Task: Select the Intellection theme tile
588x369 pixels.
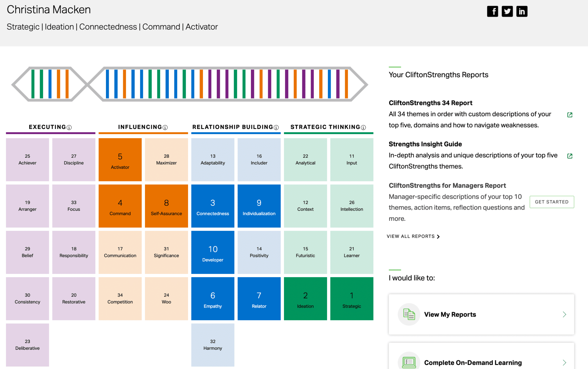Action: click(x=352, y=206)
